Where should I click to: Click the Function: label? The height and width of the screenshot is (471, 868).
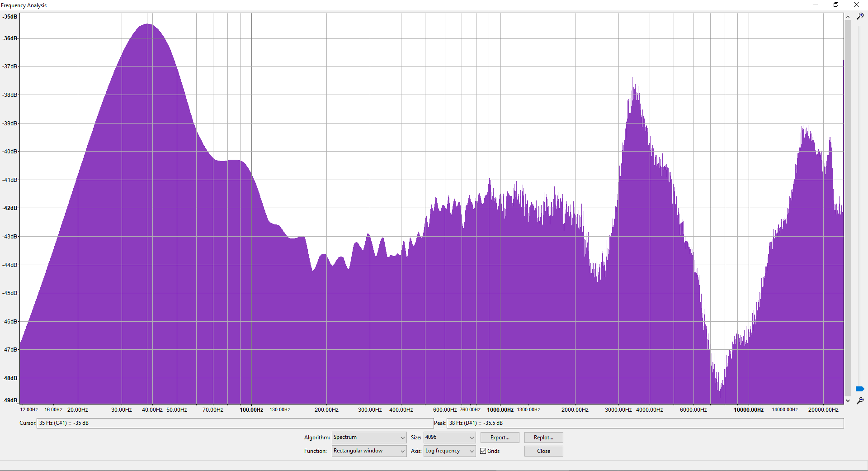pos(316,451)
